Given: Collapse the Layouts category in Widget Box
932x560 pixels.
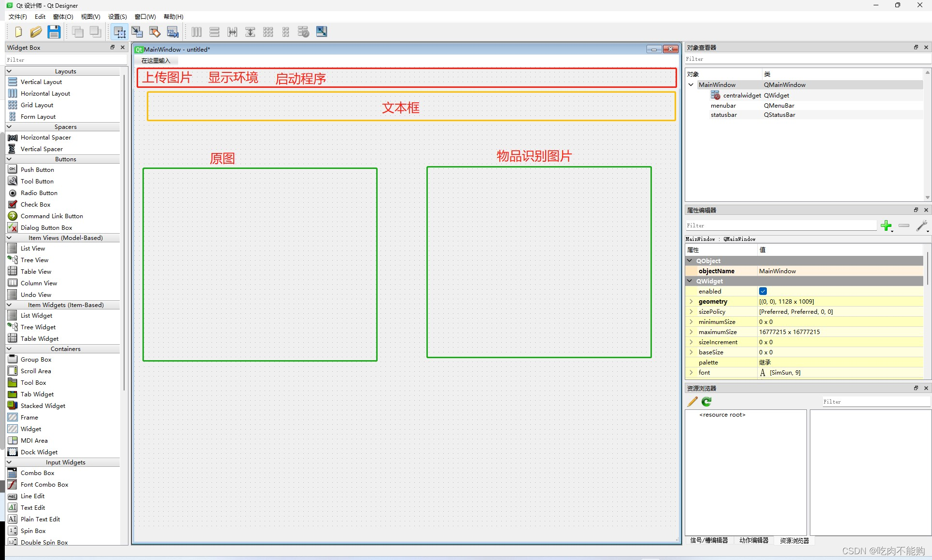Looking at the screenshot, I should (x=9, y=71).
